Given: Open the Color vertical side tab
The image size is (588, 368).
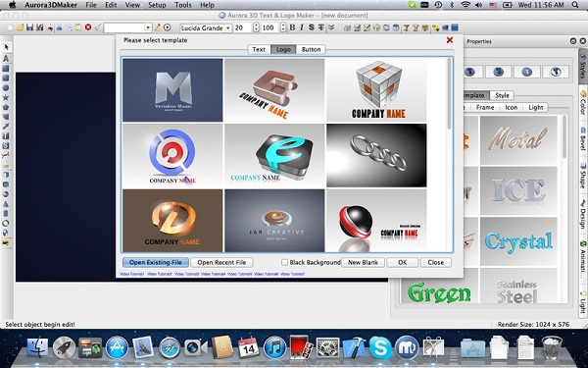Looking at the screenshot, I should tap(583, 101).
